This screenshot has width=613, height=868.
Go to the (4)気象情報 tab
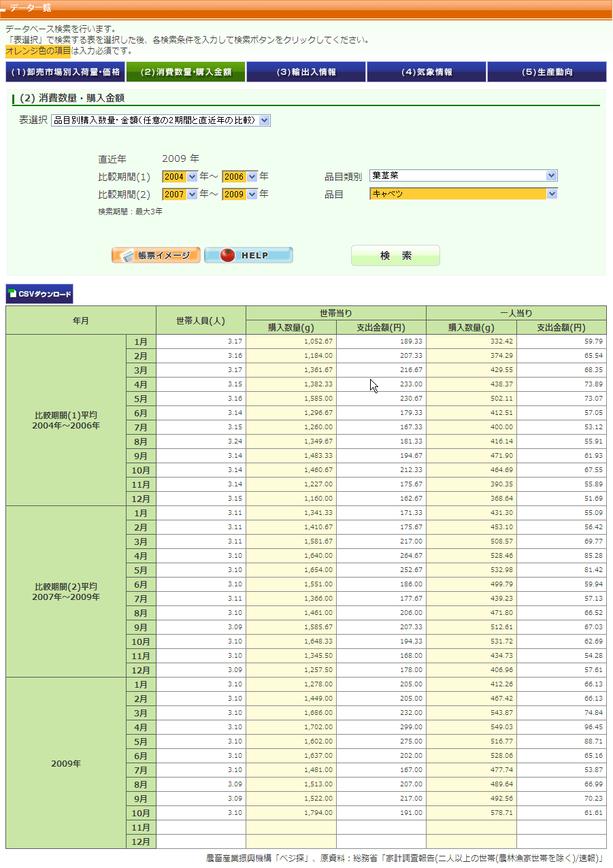[x=427, y=71]
